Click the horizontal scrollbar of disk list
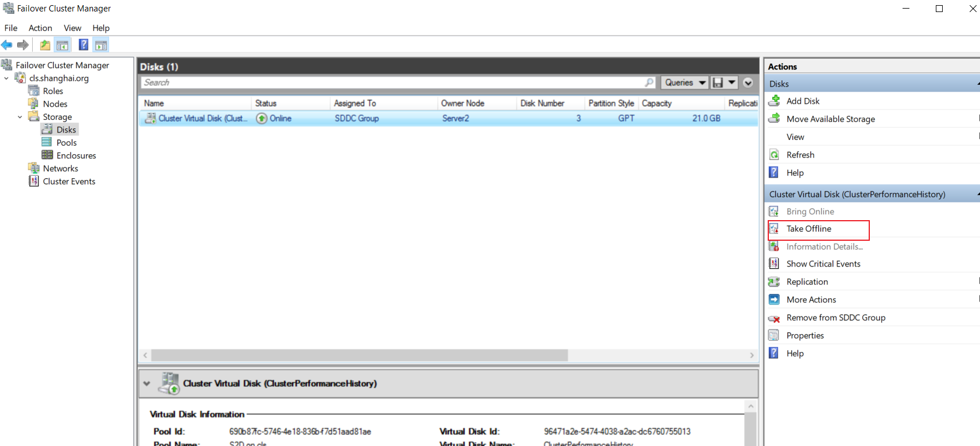Viewport: 980px width, 446px height. point(359,355)
